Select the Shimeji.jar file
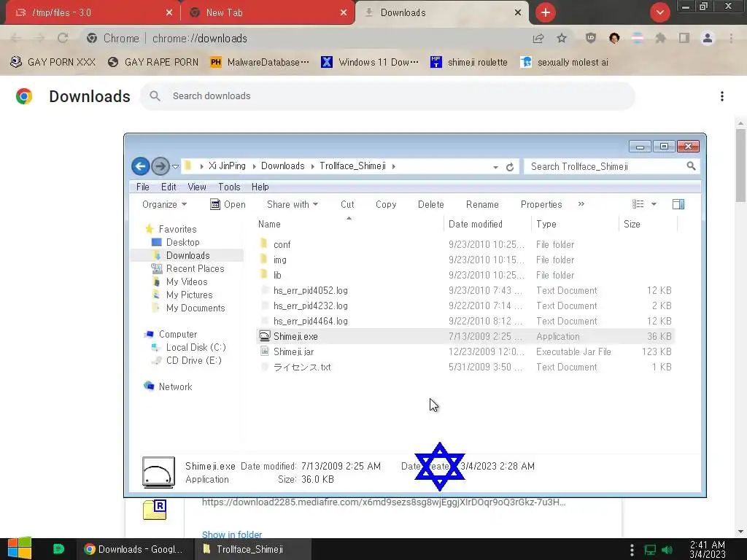 point(293,351)
